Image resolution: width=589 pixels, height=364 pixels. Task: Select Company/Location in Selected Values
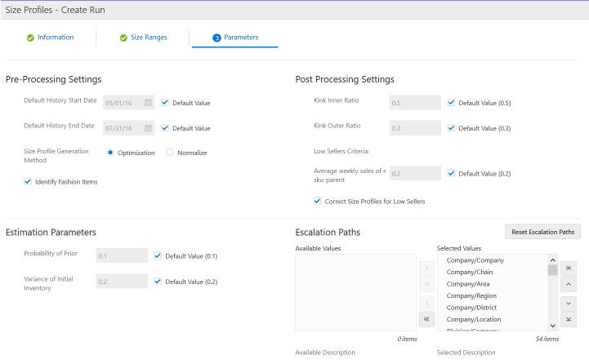pyautogui.click(x=474, y=319)
